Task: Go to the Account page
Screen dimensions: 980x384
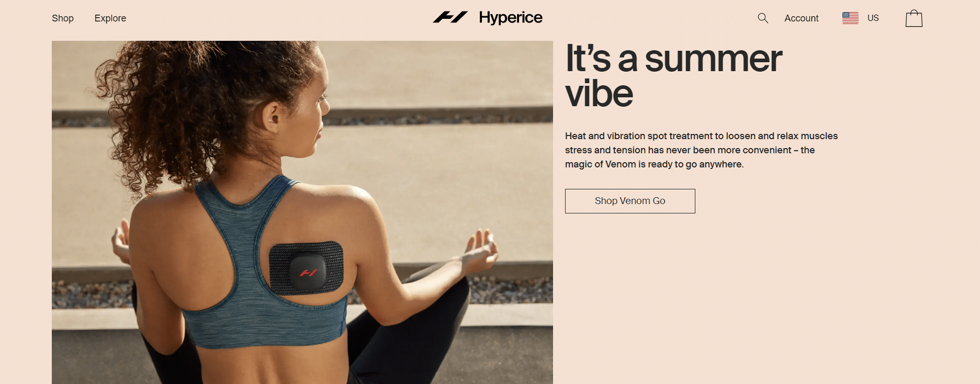Action: click(801, 18)
